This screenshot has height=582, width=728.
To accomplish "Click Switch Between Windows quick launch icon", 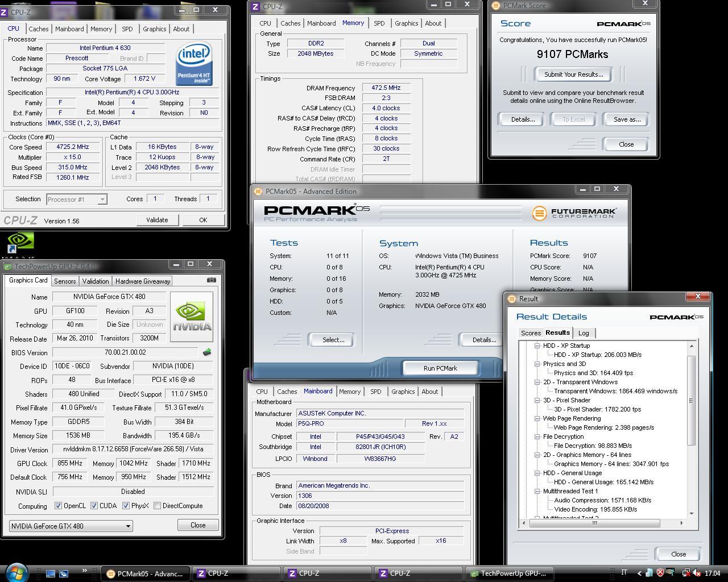I will (64, 573).
